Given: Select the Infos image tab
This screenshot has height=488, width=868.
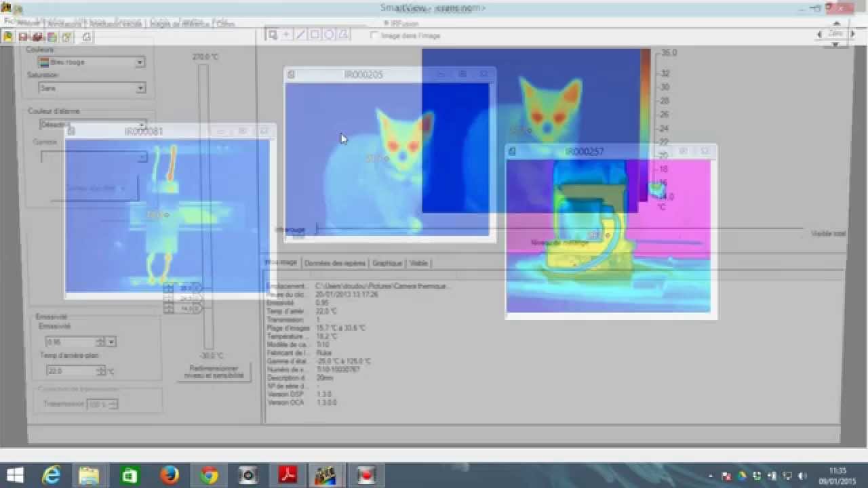Looking at the screenshot, I should 281,262.
